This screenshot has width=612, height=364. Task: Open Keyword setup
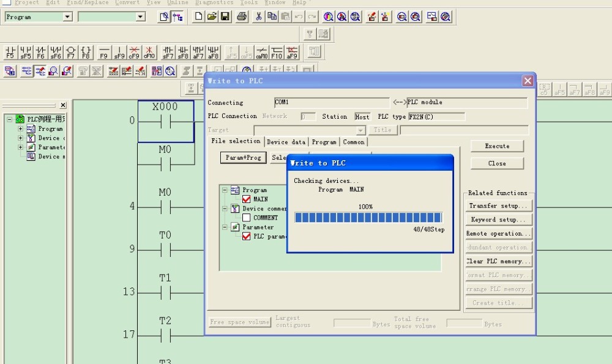[x=498, y=220]
